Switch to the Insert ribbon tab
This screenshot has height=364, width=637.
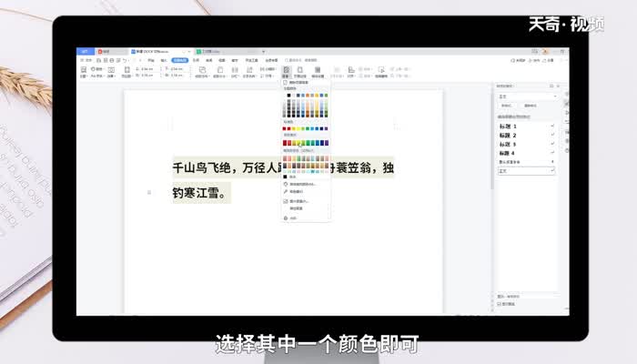click(x=164, y=61)
